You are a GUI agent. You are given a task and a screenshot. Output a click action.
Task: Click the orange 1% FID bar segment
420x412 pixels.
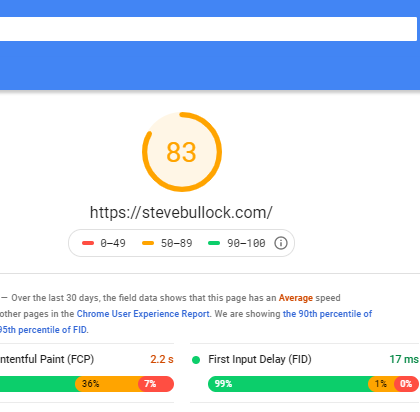coord(382,384)
